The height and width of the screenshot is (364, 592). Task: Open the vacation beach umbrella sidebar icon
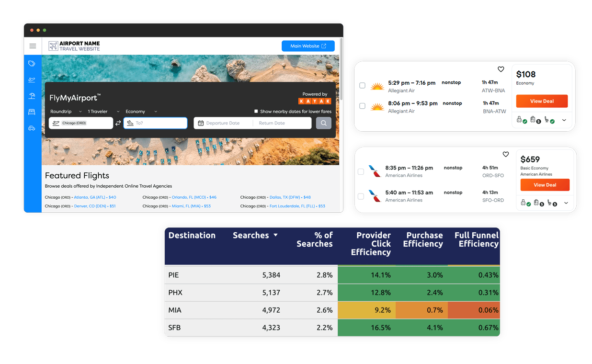click(32, 96)
